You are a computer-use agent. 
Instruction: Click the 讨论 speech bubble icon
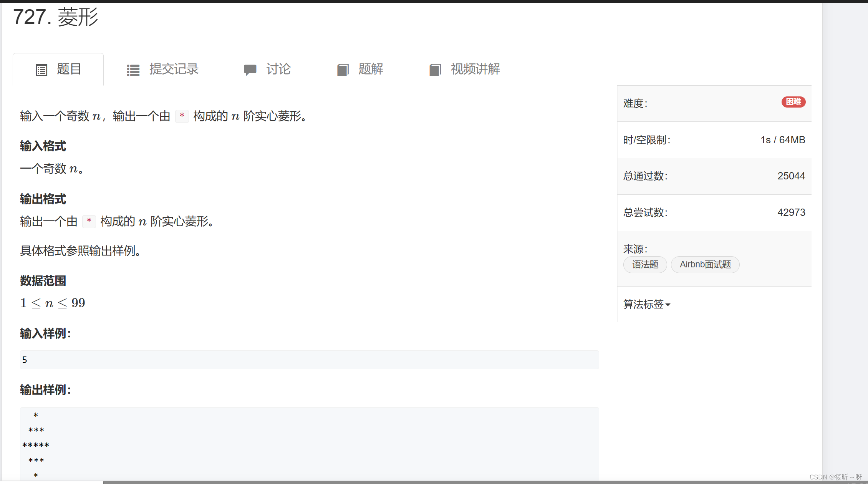click(x=250, y=70)
